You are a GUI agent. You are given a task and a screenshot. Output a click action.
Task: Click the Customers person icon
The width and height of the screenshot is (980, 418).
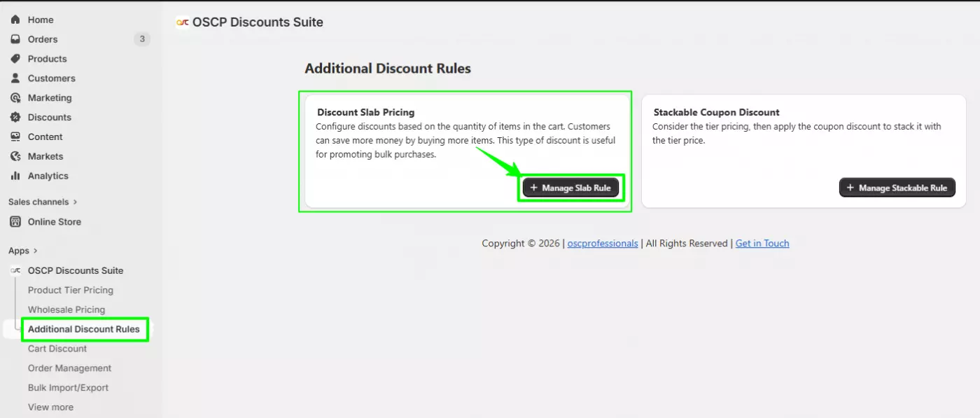pos(15,78)
